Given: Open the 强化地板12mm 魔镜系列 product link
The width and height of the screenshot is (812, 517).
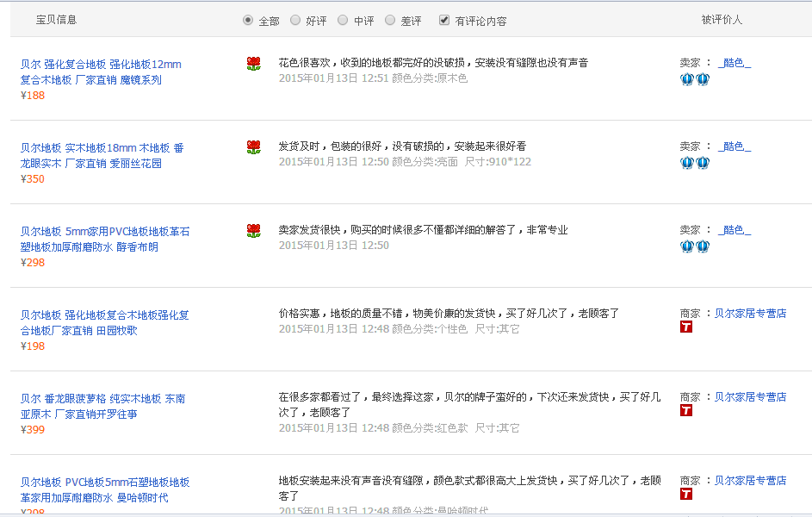Looking at the screenshot, I should click(101, 72).
